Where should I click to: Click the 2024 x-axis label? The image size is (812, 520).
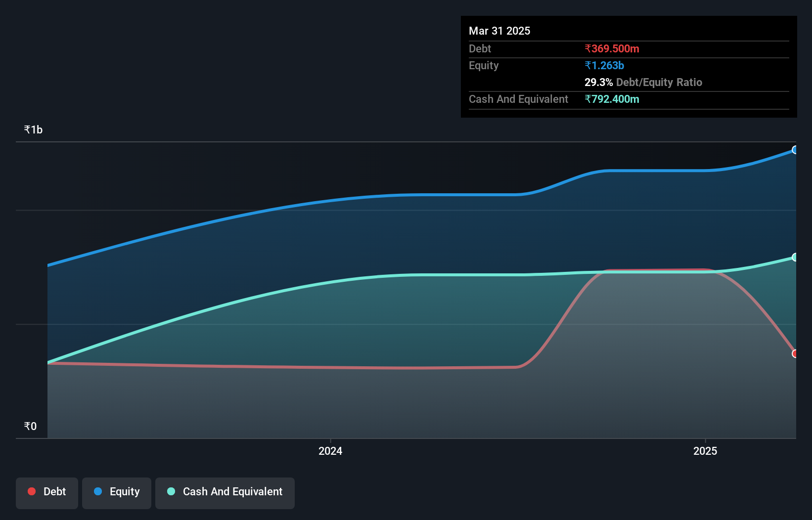(330, 451)
